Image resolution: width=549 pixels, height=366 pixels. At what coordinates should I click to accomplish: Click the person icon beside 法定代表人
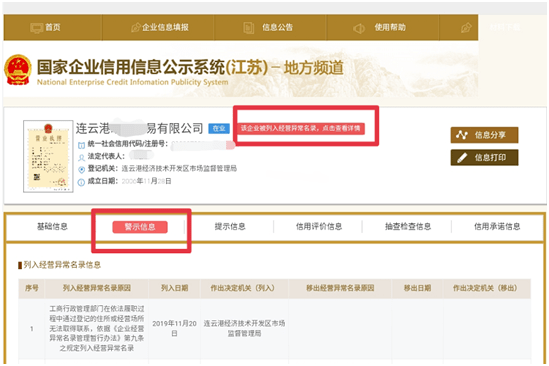pyautogui.click(x=81, y=157)
